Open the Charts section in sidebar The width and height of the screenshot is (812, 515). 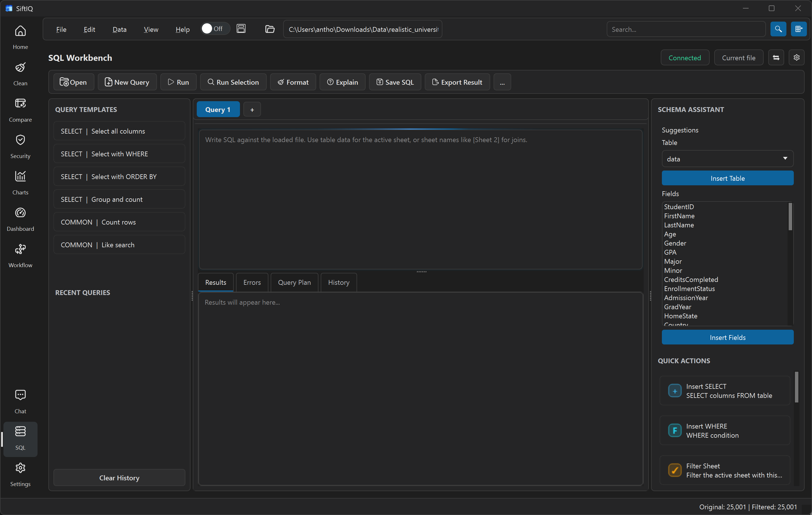20,183
